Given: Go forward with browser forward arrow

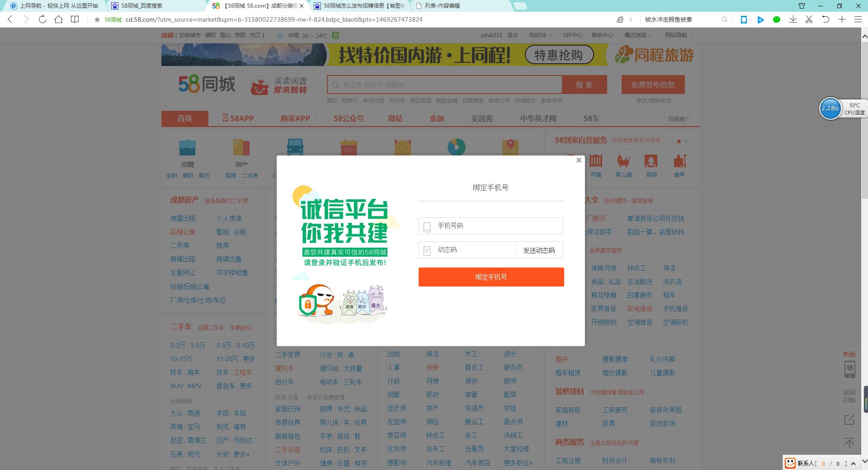Looking at the screenshot, I should tap(26, 19).
